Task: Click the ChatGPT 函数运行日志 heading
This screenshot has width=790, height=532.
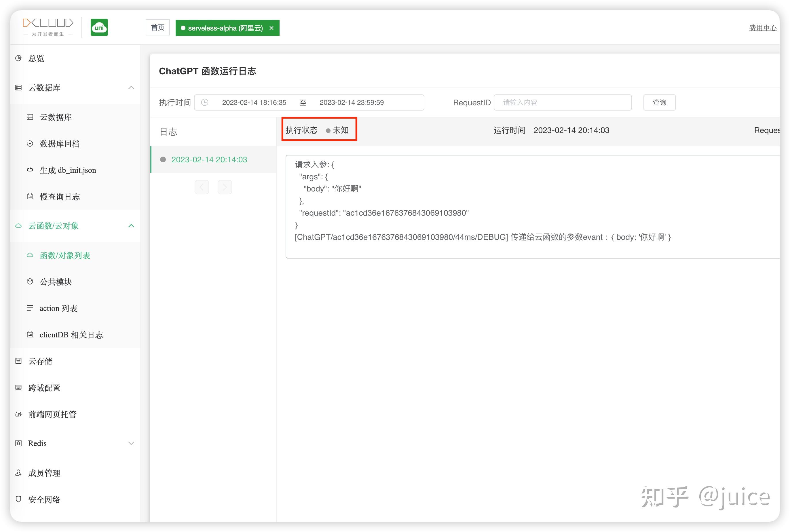Action: point(207,71)
